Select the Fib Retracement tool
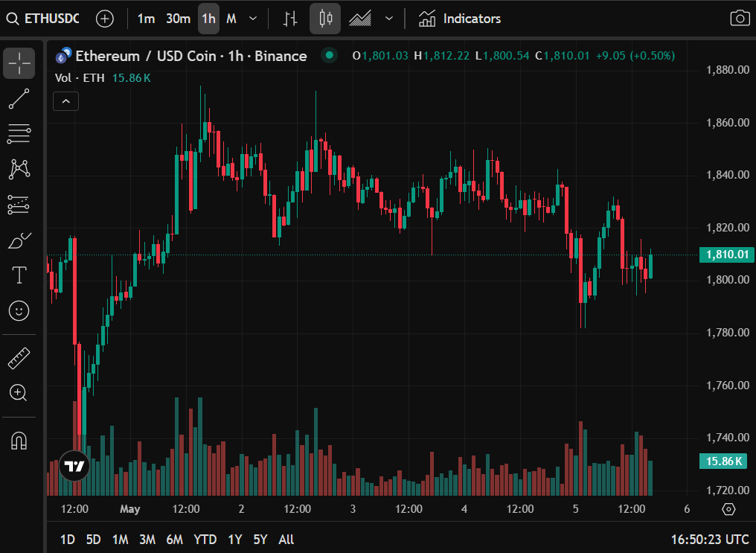This screenshot has height=553, width=756. tap(19, 134)
